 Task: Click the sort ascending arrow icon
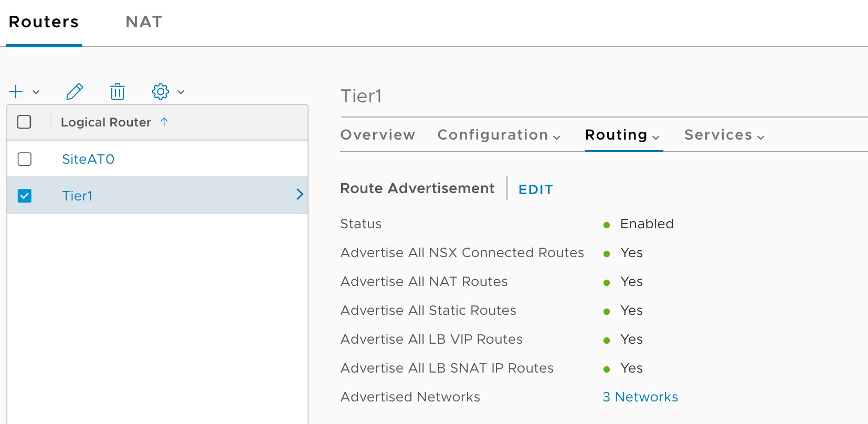point(164,122)
